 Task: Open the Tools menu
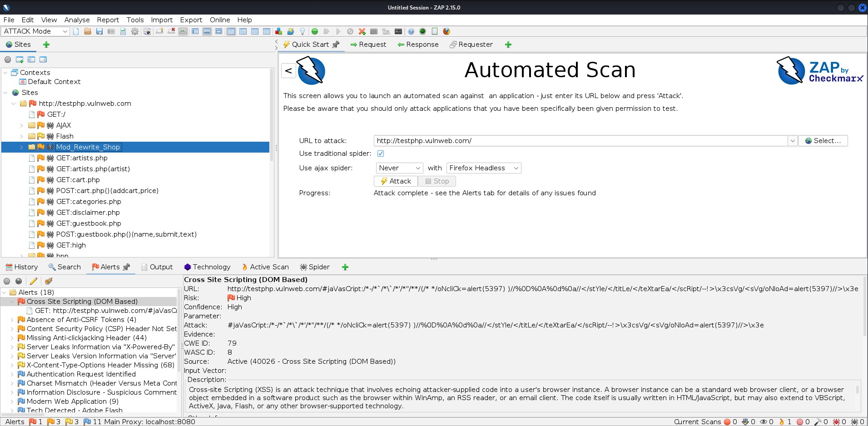135,20
